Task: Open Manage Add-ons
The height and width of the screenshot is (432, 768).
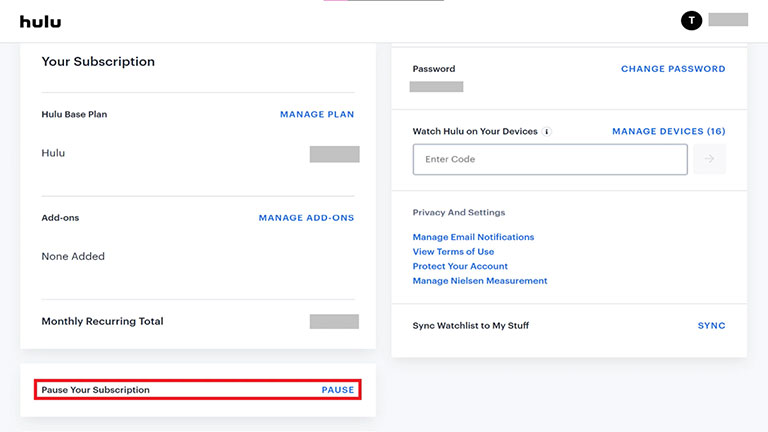Action: click(x=306, y=217)
